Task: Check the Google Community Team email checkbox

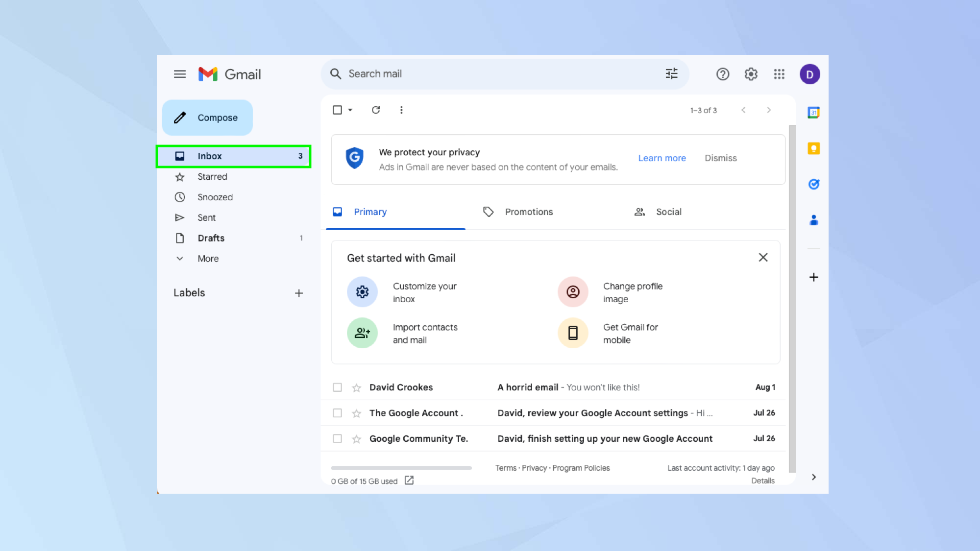Action: point(337,438)
